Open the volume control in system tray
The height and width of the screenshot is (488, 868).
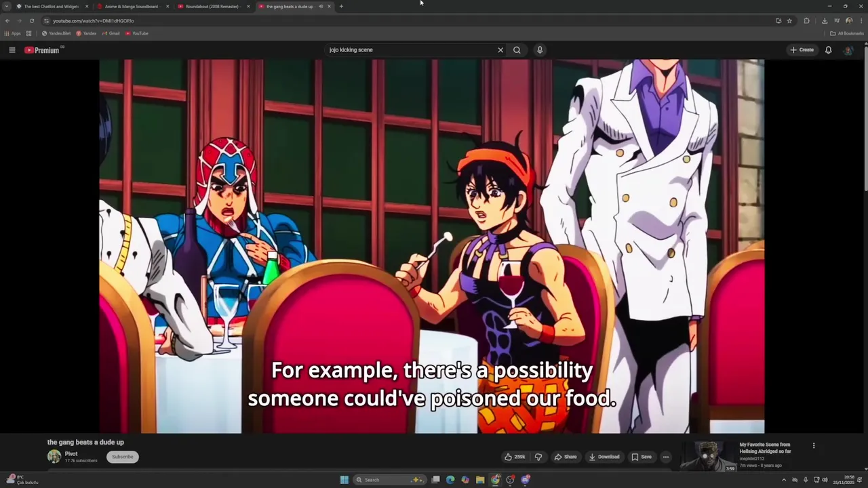point(825,480)
